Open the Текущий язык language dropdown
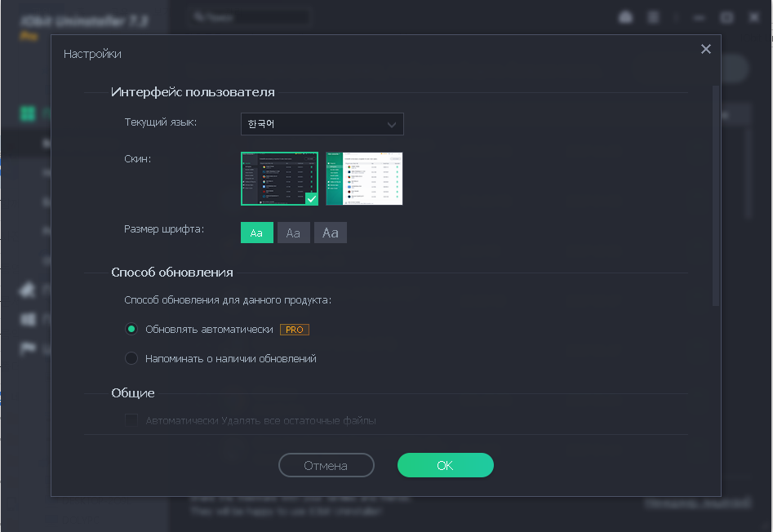The width and height of the screenshot is (773, 532). tap(322, 124)
